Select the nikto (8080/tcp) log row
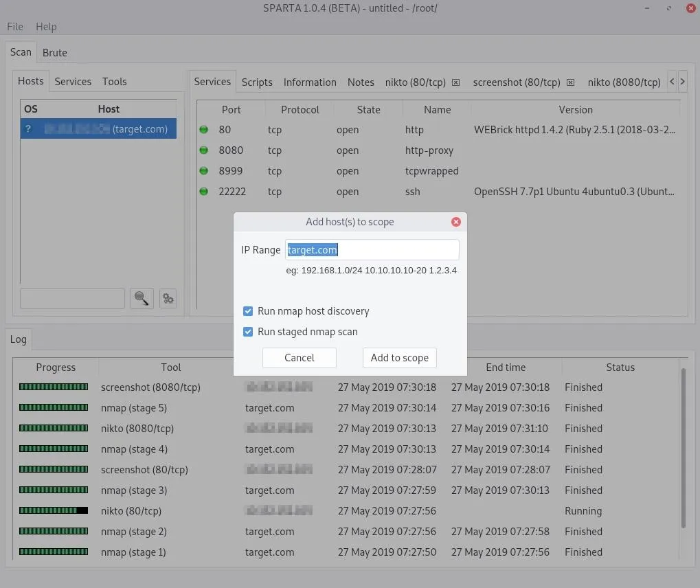 pyautogui.click(x=346, y=428)
